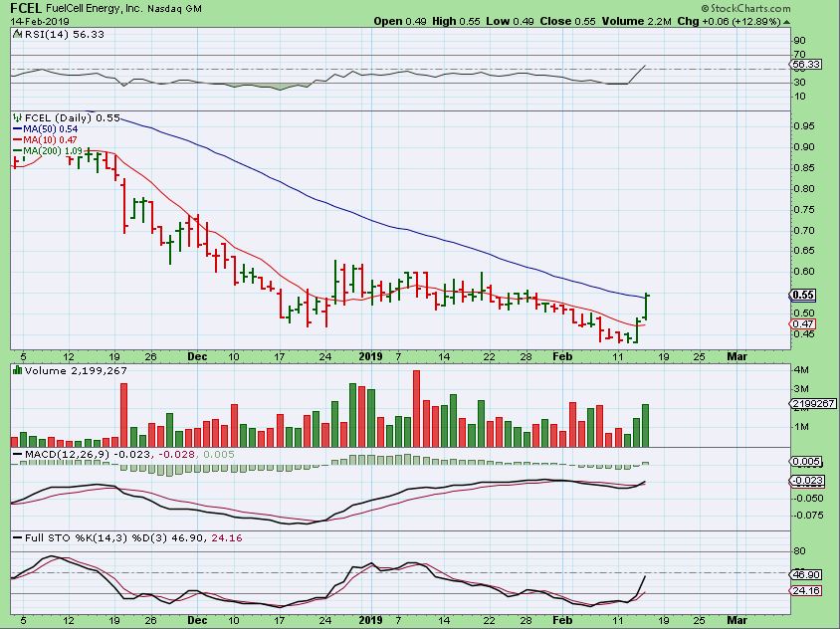Viewport: 840px width, 629px height.
Task: Click the 0.65 price axis label
Action: [x=803, y=250]
